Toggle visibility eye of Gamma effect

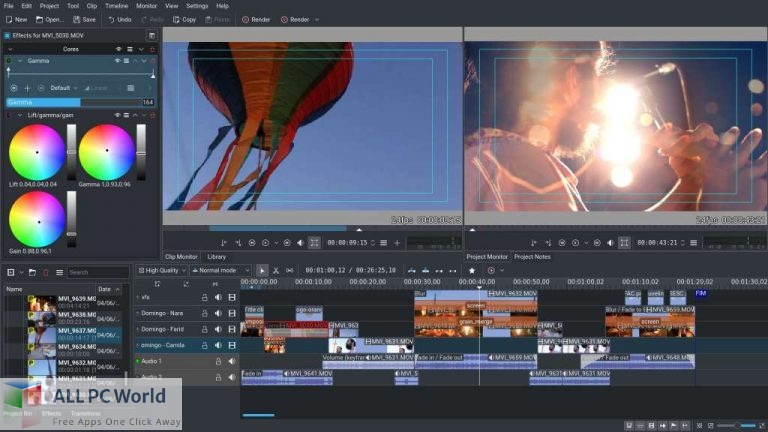118,61
